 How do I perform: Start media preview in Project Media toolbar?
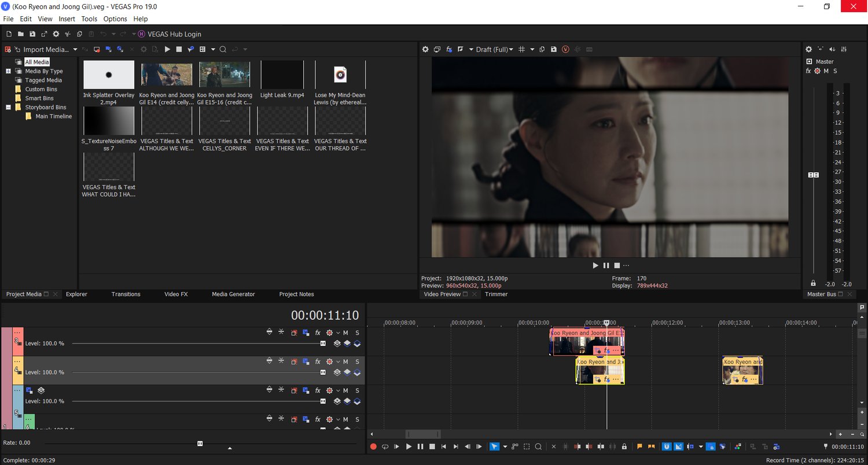(167, 49)
